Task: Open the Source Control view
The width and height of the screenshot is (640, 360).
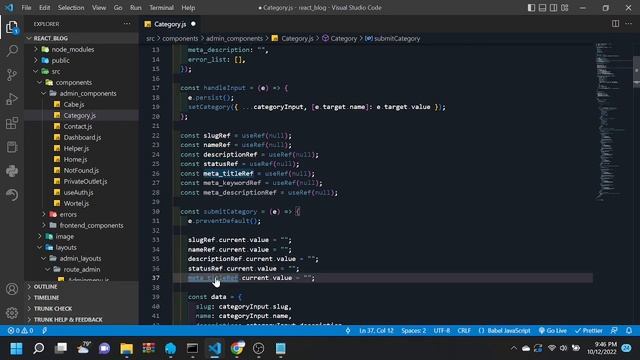Action: 12,75
